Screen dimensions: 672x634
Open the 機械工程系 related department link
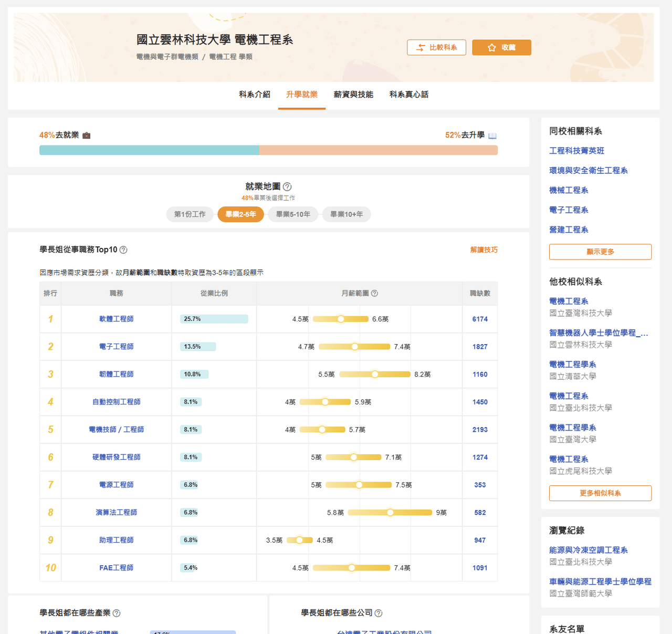tap(569, 190)
